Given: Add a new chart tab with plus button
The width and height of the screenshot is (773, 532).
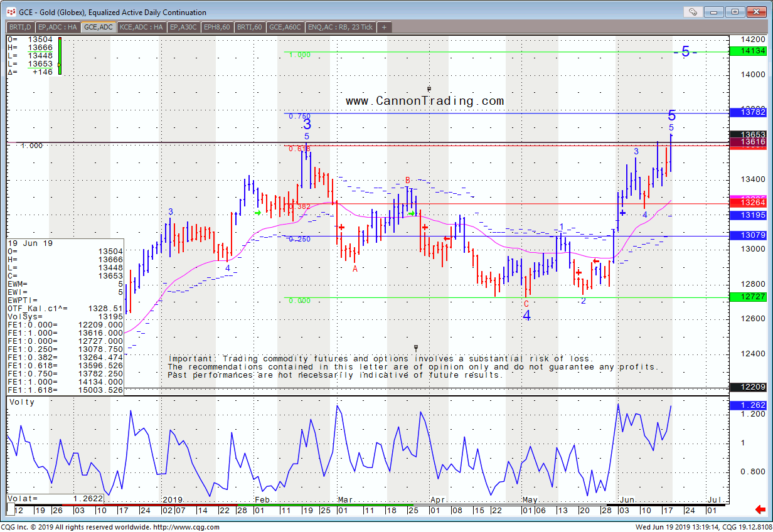Looking at the screenshot, I should pos(384,27).
